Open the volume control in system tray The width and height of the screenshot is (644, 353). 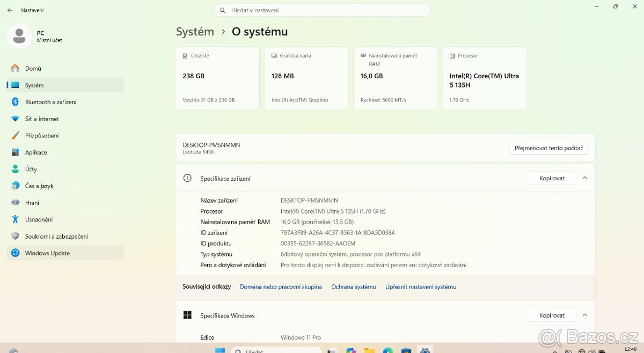pos(591,351)
